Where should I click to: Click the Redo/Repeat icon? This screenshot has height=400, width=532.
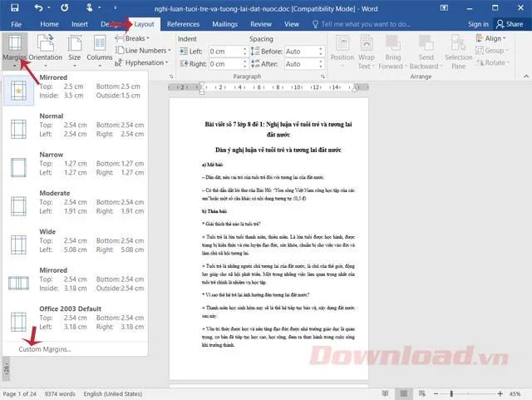coord(65,7)
